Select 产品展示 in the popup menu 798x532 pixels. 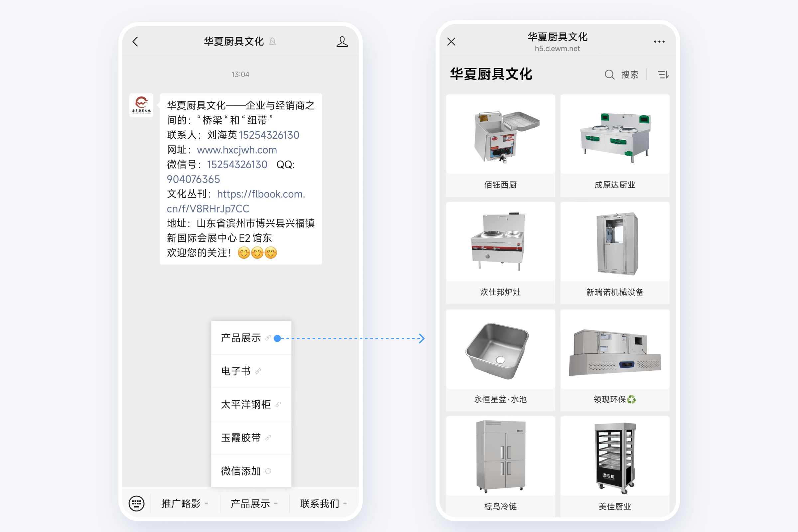pos(251,338)
